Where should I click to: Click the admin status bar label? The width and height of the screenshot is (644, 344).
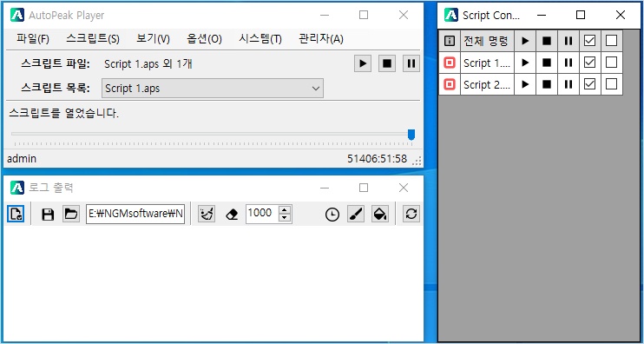[22, 159]
